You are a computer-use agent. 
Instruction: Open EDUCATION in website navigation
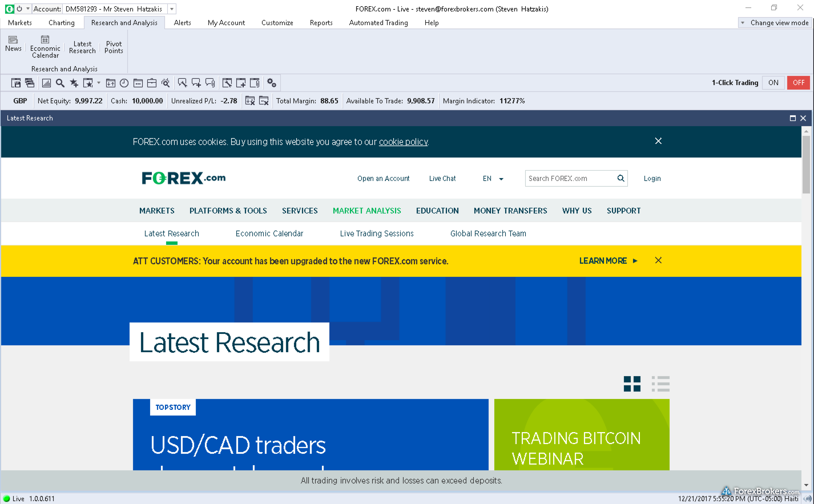click(x=437, y=211)
